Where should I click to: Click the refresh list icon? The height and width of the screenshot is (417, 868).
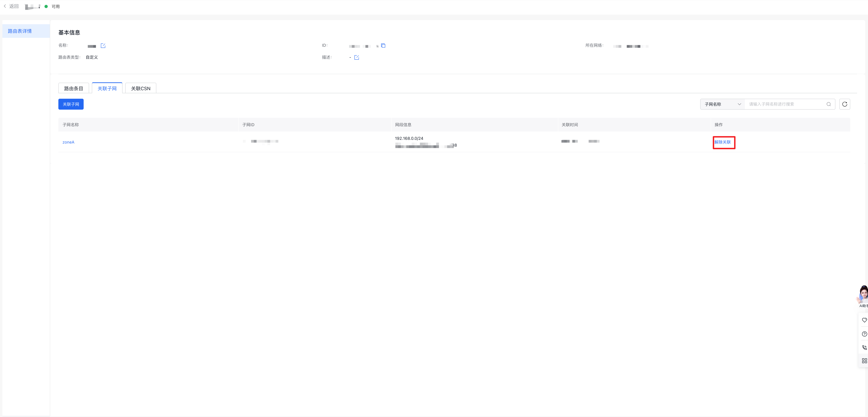[844, 104]
